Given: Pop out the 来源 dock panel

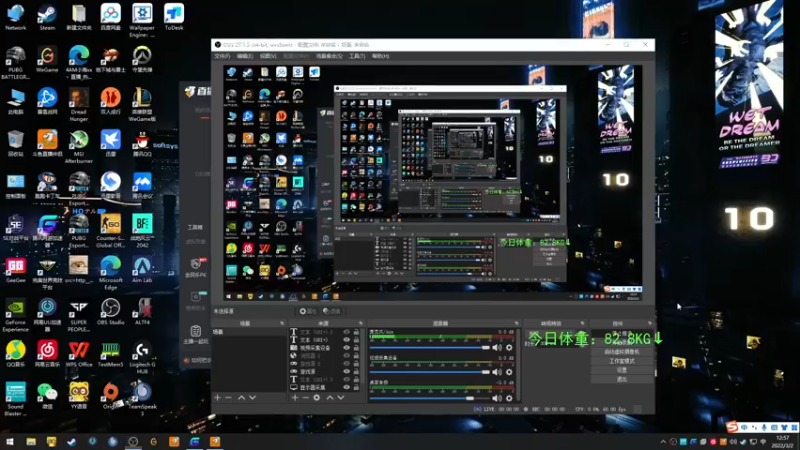Looking at the screenshot, I should [361, 323].
